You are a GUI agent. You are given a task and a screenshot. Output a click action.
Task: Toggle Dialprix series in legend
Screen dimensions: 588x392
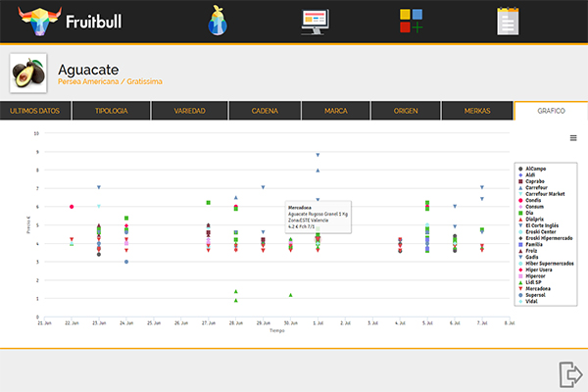[531, 220]
